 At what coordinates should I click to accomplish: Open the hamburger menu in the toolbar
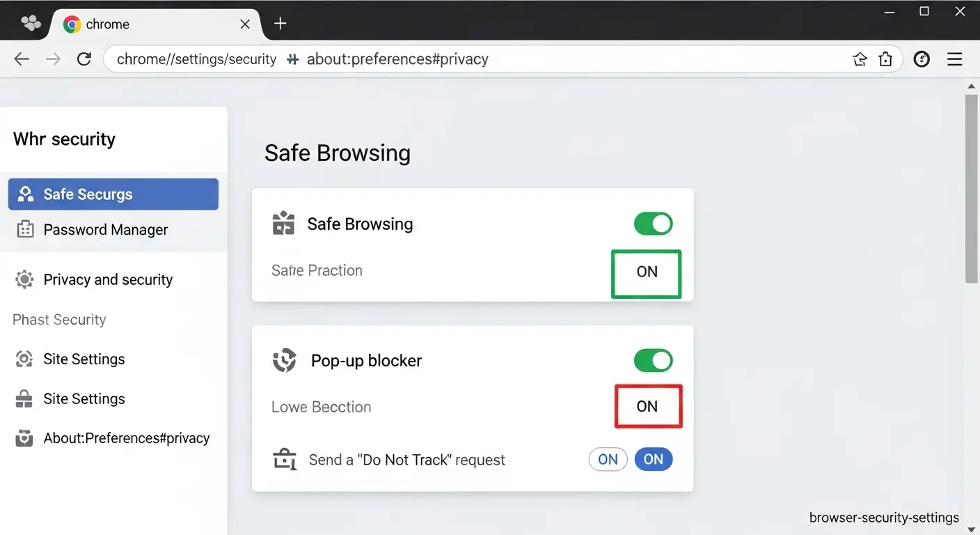click(x=955, y=59)
